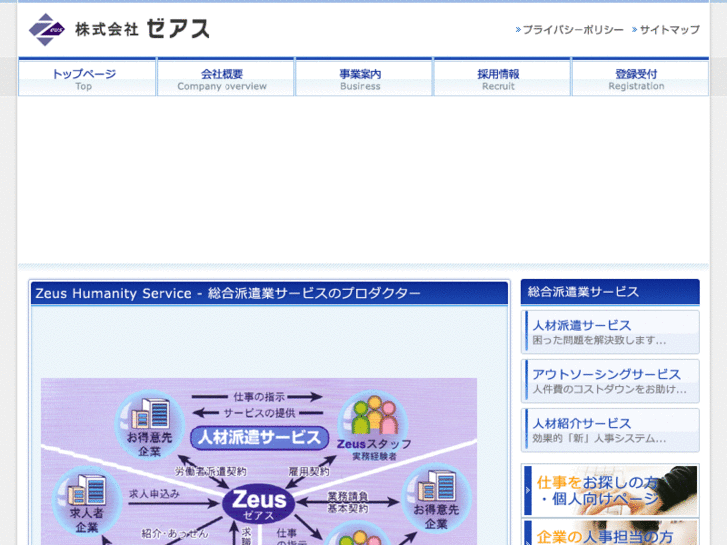Click 株式会社 ゼアス title text
Screen dimensions: 727x545
tap(142, 29)
